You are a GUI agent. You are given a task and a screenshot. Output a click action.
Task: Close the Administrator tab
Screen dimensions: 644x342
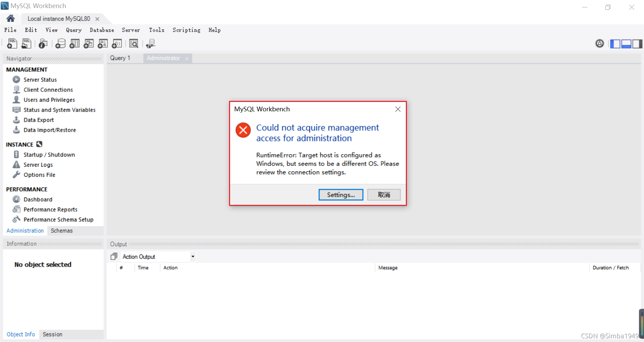[x=187, y=59]
